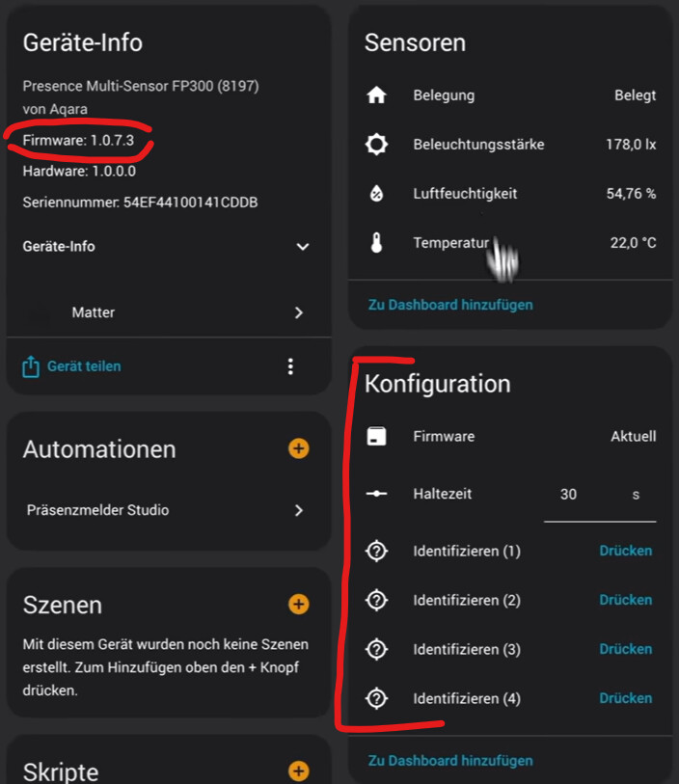Screen dimensions: 679x784
Task: Add Sensoren to dashboard link
Action: coord(450,305)
